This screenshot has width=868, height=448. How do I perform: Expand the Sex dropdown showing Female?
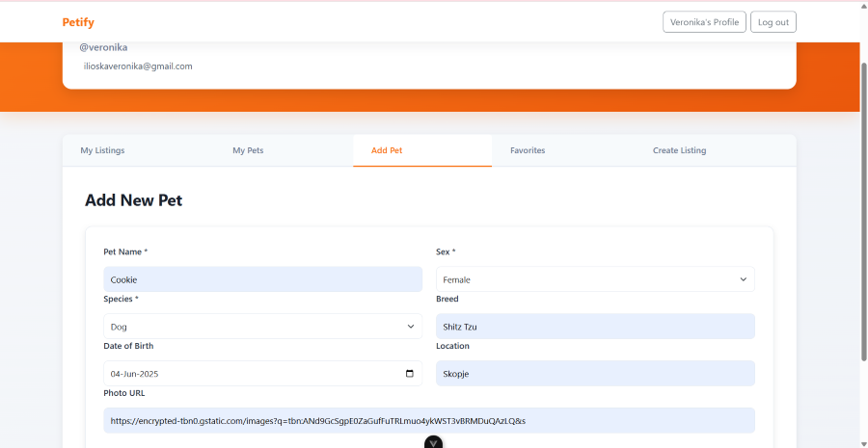[595, 279]
